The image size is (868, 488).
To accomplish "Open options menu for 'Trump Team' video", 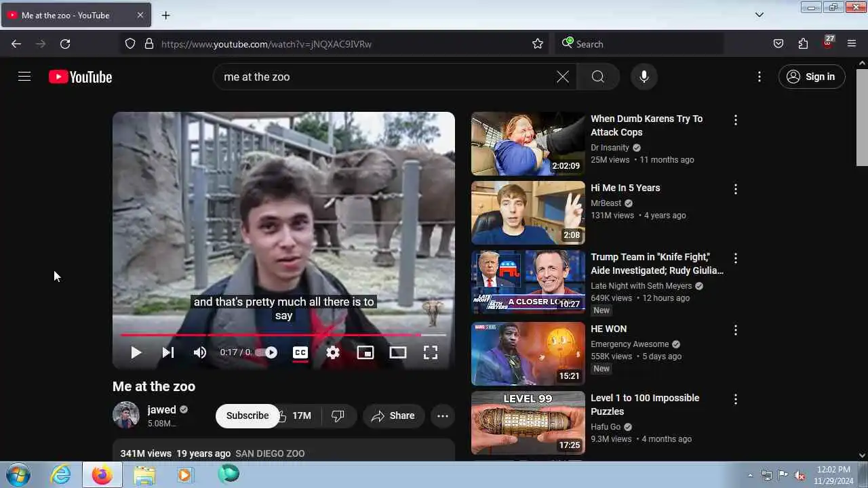I will [x=736, y=258].
